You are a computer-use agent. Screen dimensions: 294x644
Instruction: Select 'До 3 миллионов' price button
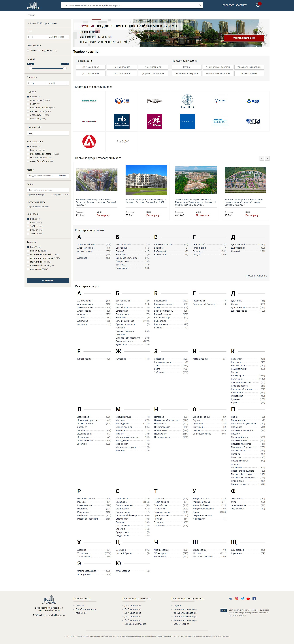122,67
